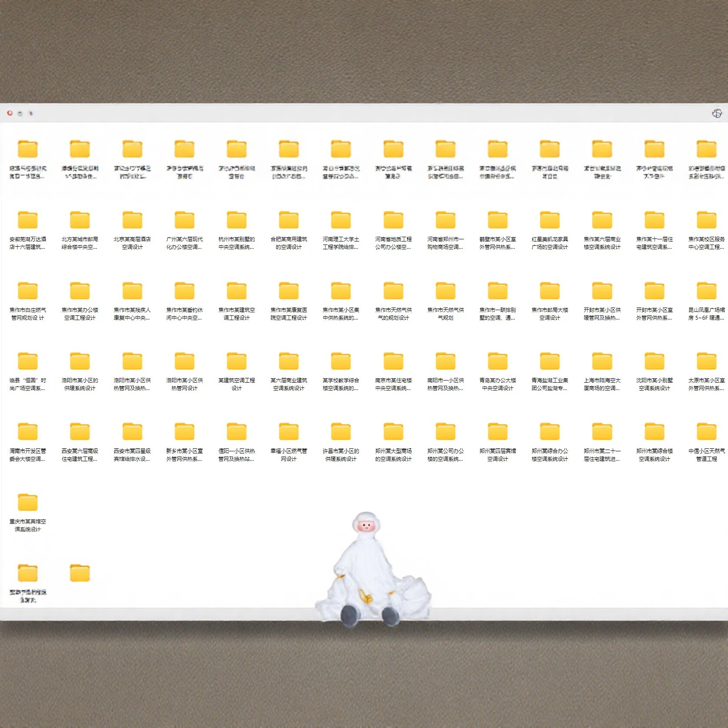
Task: Open folder 焦作市某残疾人康复中心中央...
Action: [132, 291]
